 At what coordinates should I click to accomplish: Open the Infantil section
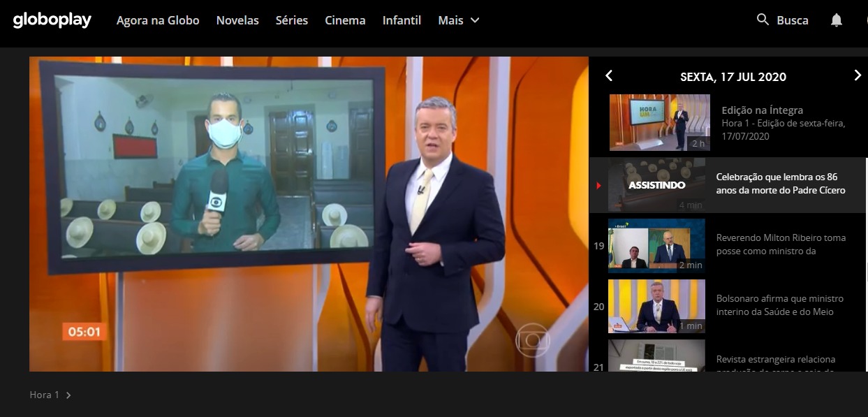point(402,20)
